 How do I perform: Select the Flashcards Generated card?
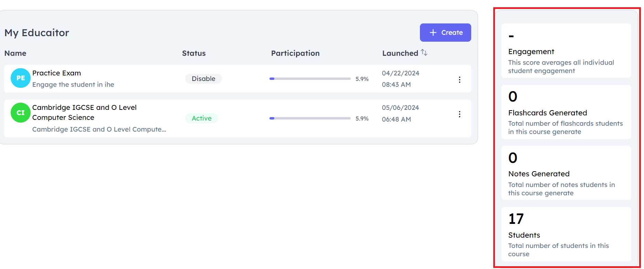[x=566, y=112]
